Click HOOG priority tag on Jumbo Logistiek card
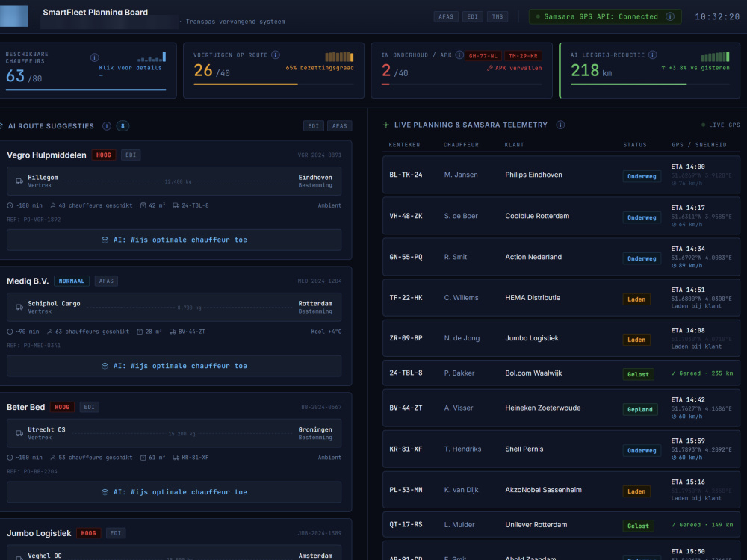 (88, 533)
